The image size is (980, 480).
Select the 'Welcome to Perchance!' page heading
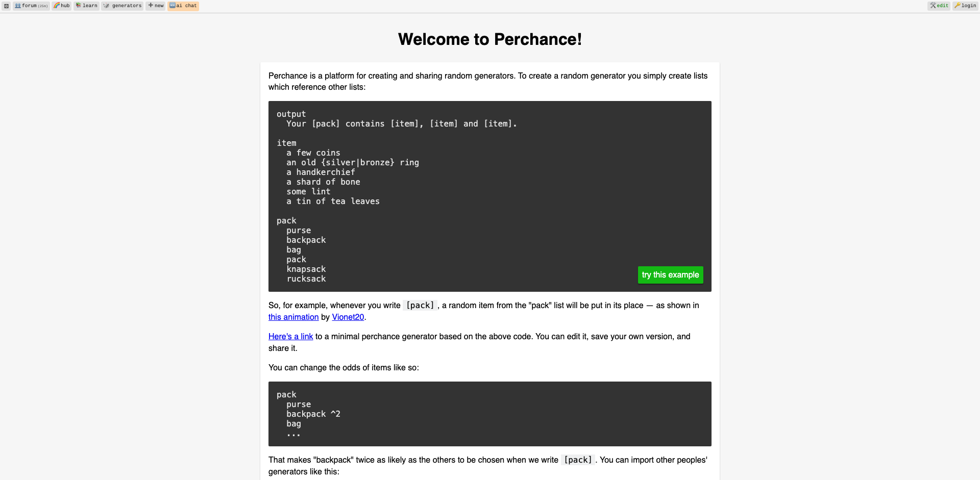[x=489, y=39]
